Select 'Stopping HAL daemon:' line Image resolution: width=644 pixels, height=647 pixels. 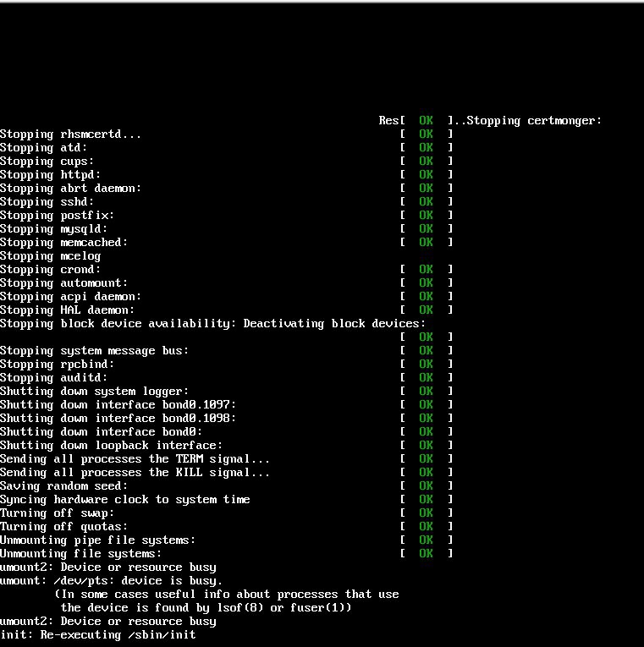pos(68,310)
